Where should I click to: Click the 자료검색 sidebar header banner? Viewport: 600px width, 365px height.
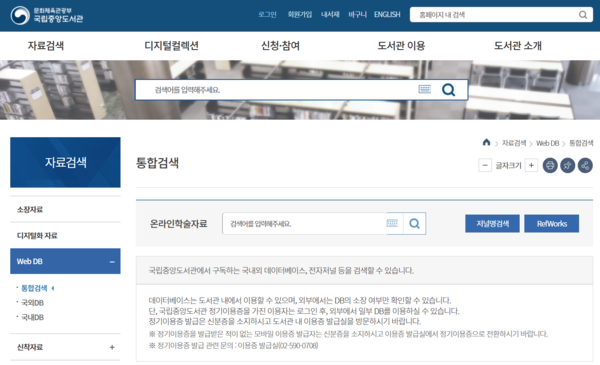click(x=65, y=162)
